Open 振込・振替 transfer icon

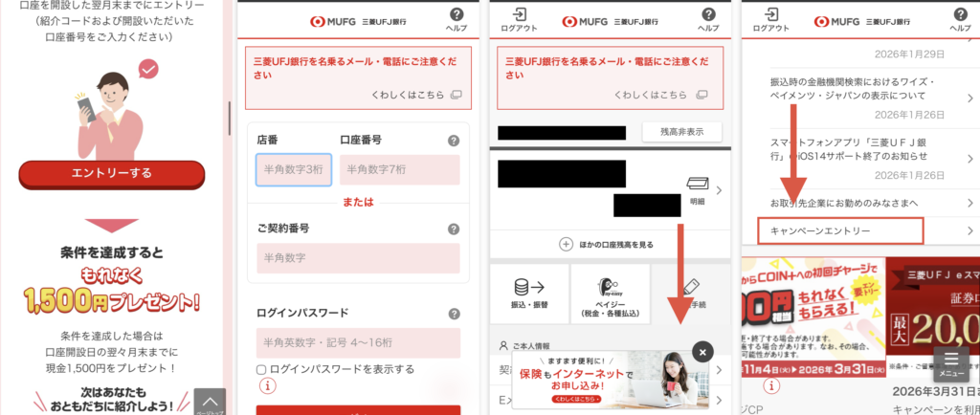[528, 292]
